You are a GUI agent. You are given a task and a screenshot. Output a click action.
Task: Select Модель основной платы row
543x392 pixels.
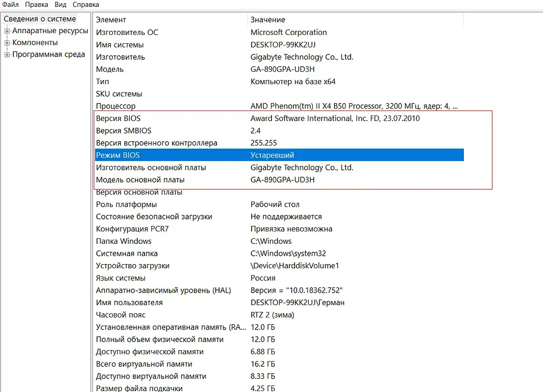click(x=279, y=180)
